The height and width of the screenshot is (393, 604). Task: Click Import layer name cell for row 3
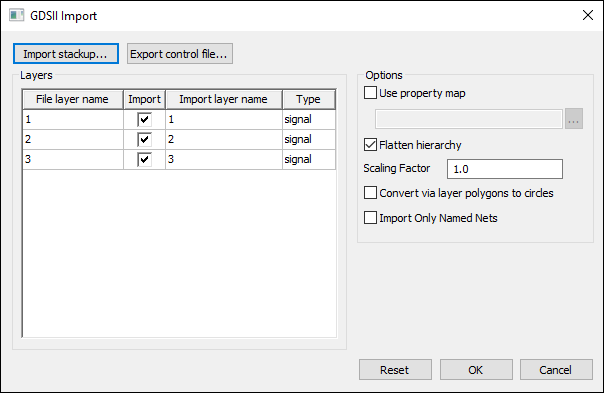(224, 160)
